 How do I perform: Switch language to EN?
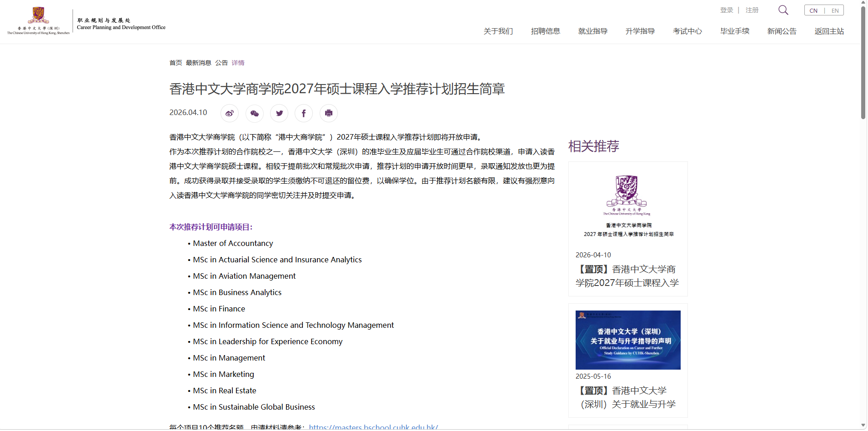point(835,10)
